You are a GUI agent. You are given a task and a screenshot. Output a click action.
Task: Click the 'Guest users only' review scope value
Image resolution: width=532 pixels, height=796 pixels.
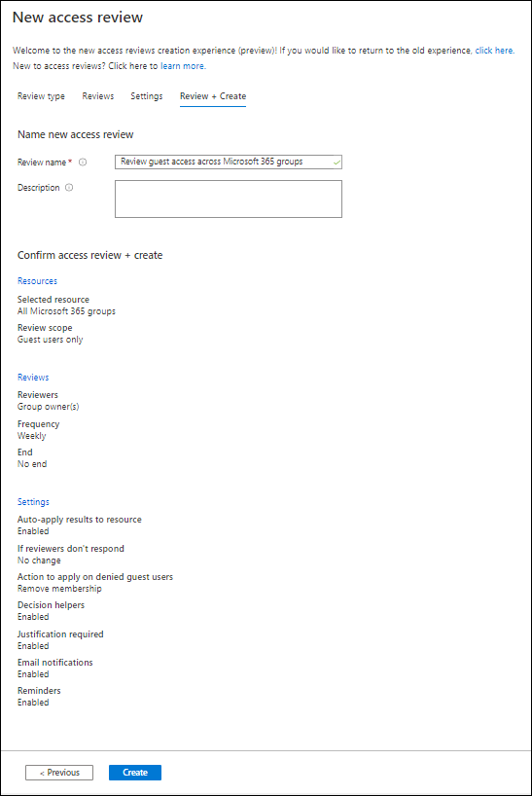click(51, 340)
